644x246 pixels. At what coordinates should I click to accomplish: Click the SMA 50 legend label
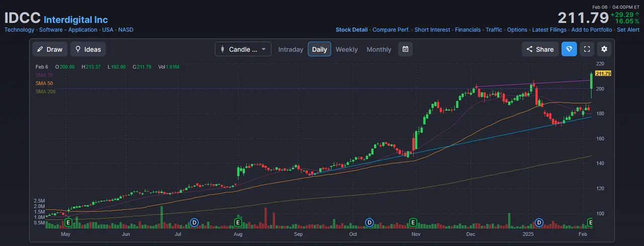click(x=44, y=83)
